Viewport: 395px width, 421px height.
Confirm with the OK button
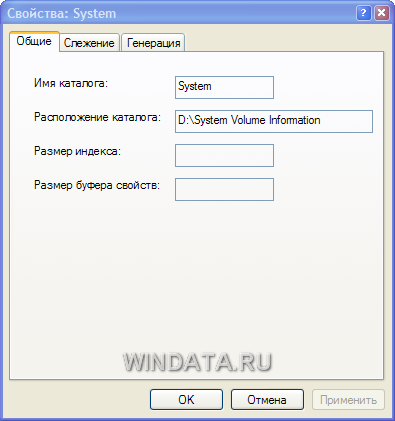(x=186, y=399)
